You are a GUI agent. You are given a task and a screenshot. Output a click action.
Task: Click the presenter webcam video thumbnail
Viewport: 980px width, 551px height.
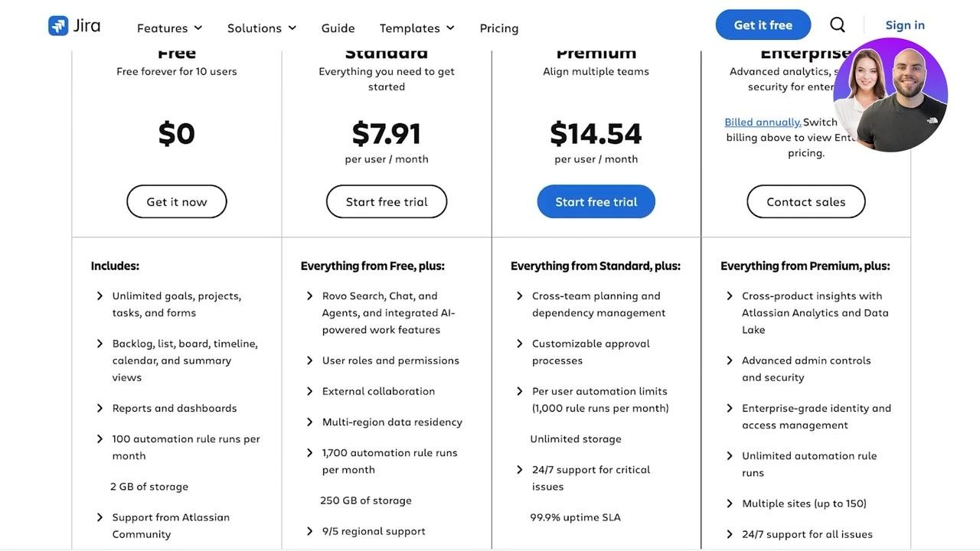pos(890,95)
